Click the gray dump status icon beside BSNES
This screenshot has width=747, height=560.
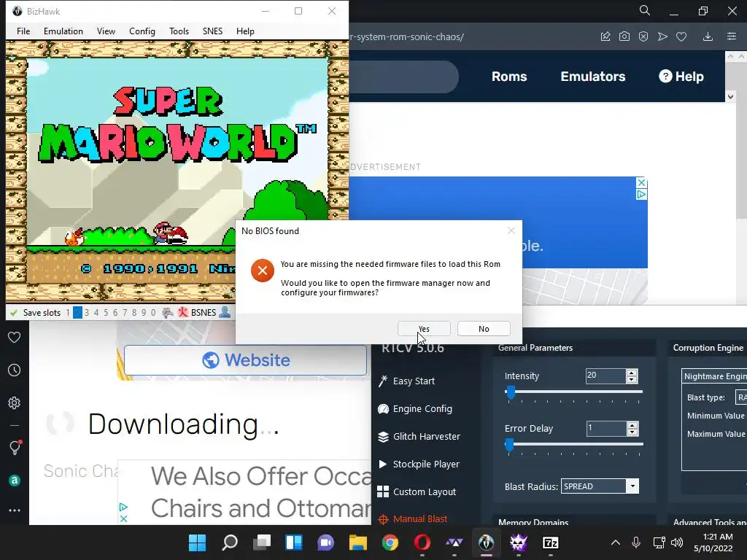coord(168,313)
